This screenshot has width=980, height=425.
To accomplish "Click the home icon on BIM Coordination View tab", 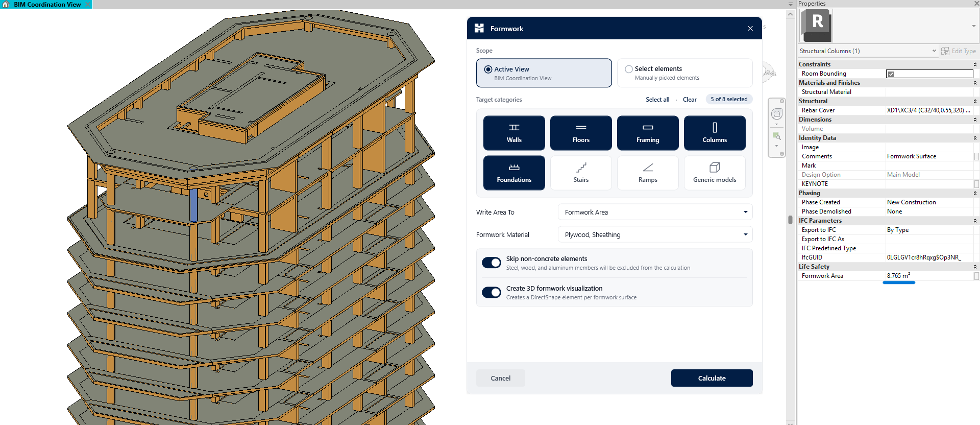I will pyautogui.click(x=6, y=4).
